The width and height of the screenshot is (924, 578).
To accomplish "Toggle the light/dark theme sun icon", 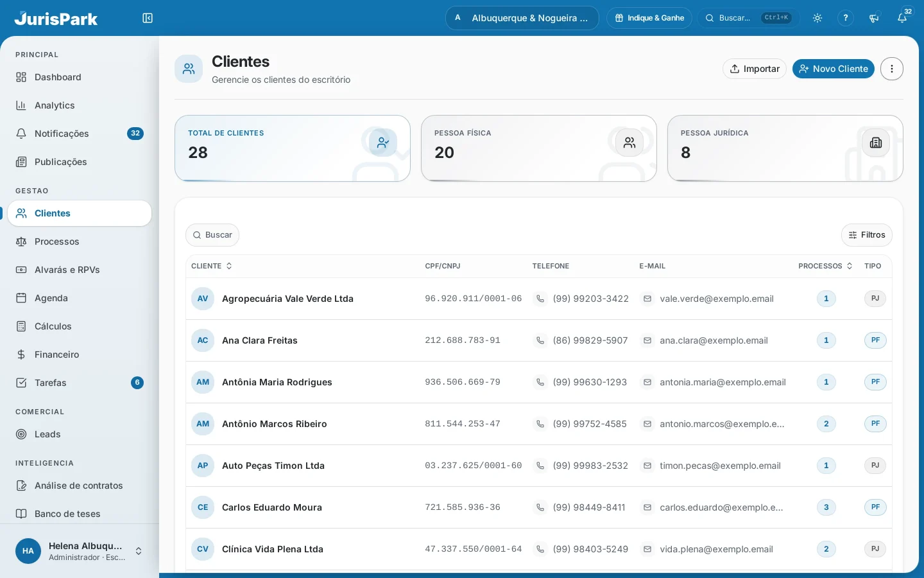I will 817,18.
